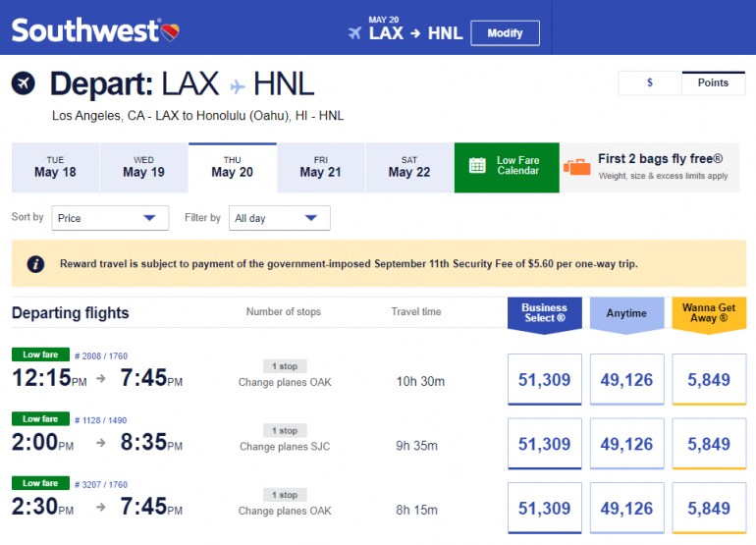Select the Sat May 22 date tab
Screen dimensions: 756x545
(x=408, y=167)
